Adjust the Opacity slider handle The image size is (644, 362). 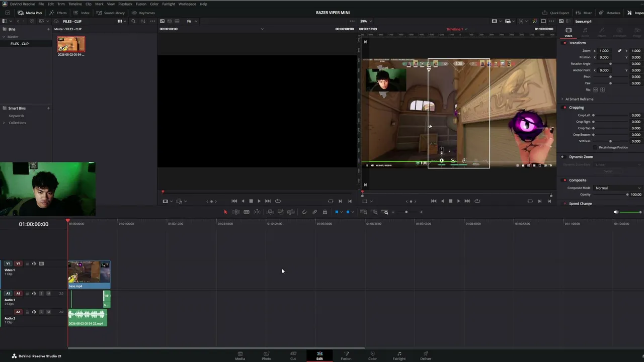pyautogui.click(x=627, y=195)
